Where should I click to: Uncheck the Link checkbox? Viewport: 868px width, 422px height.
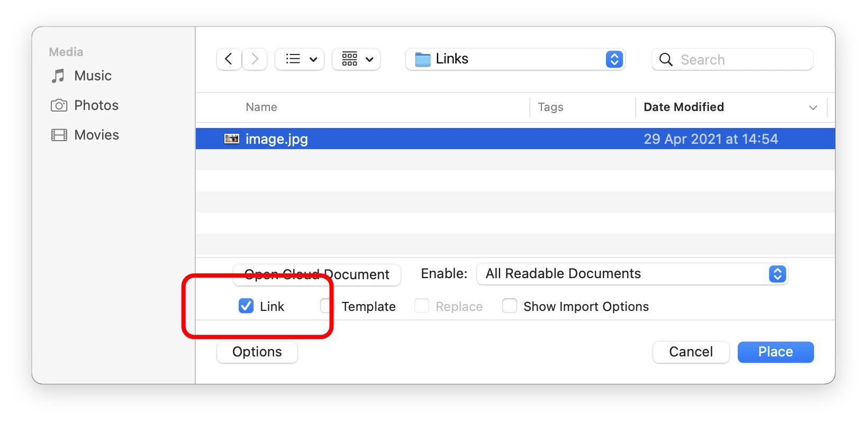(x=246, y=306)
